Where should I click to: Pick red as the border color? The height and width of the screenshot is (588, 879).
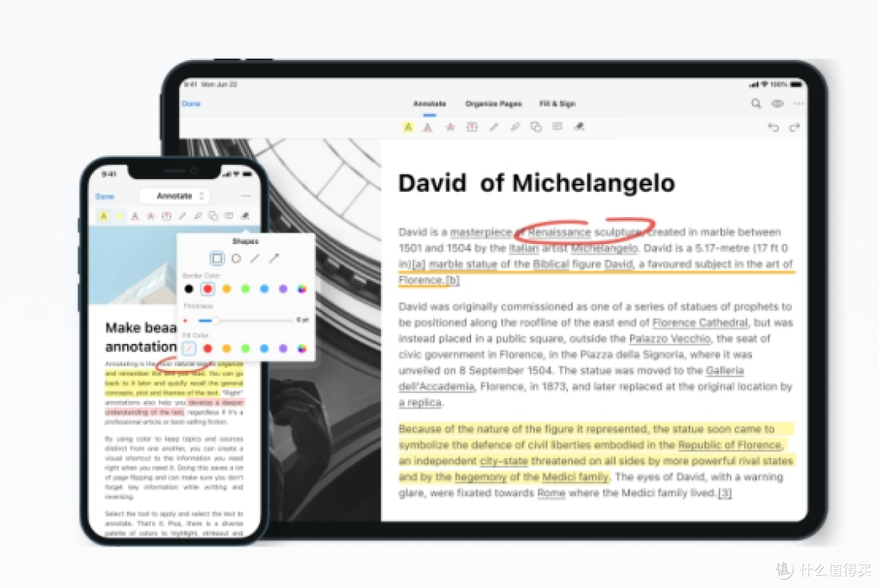point(208,289)
